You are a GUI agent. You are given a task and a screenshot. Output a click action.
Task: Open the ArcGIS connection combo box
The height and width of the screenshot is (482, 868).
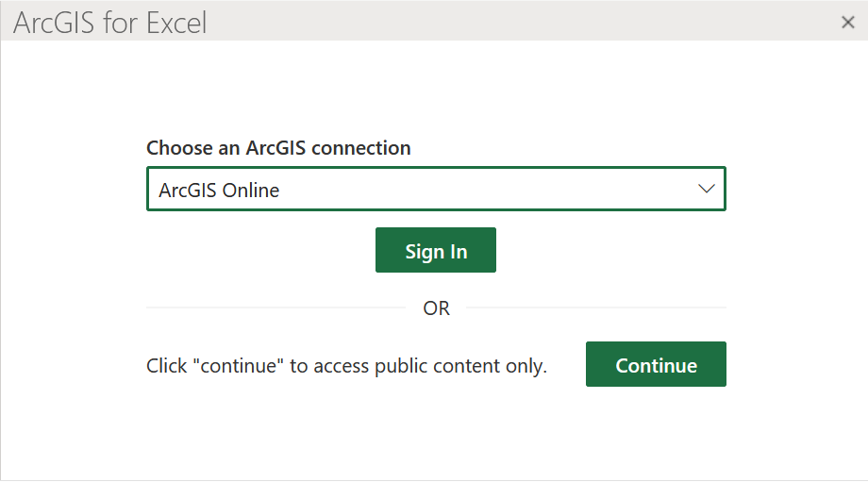(x=436, y=189)
